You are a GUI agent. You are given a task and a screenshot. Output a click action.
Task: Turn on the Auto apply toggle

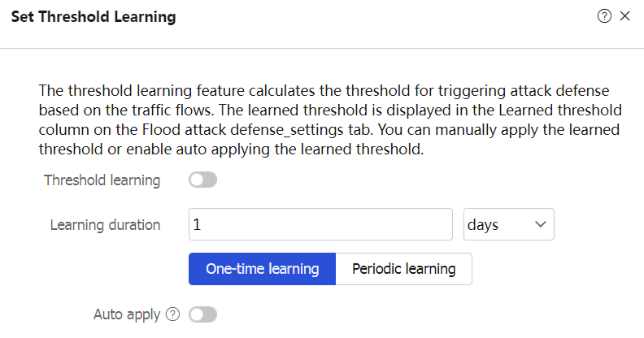pos(203,314)
